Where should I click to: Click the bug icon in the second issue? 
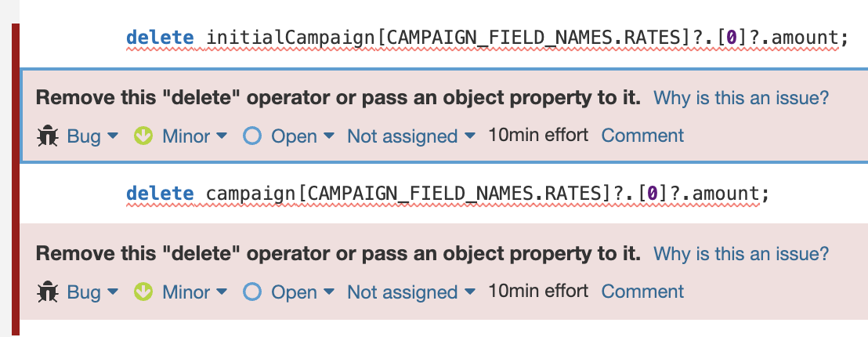(48, 292)
